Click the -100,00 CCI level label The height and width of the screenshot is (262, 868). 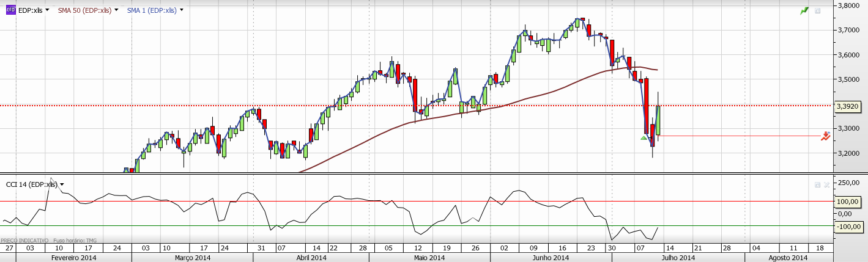(848, 226)
